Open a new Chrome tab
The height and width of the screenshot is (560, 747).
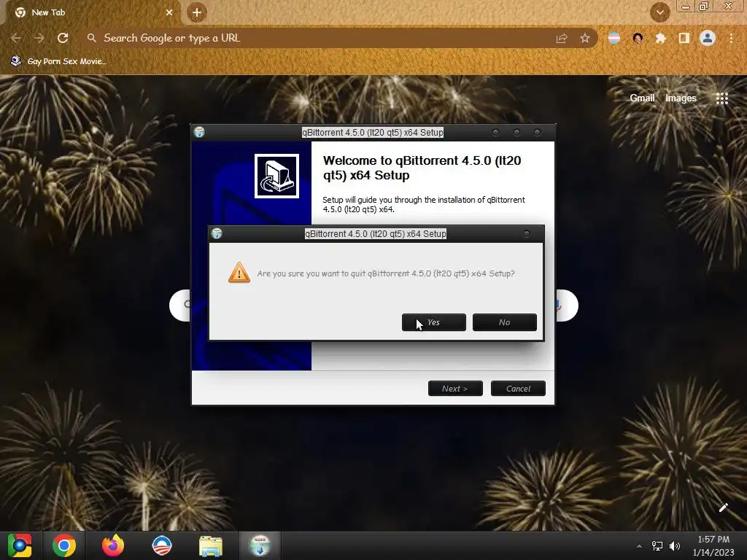[197, 12]
